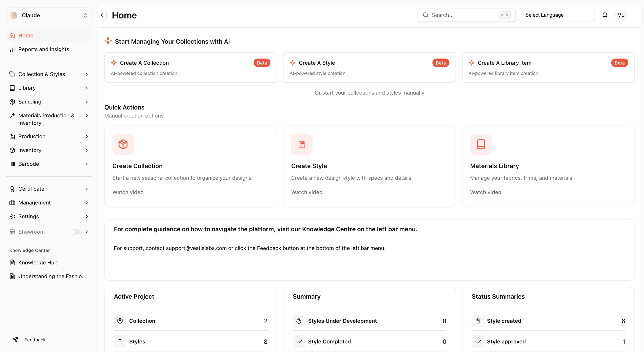Click the AI Create A Style card

click(x=369, y=68)
